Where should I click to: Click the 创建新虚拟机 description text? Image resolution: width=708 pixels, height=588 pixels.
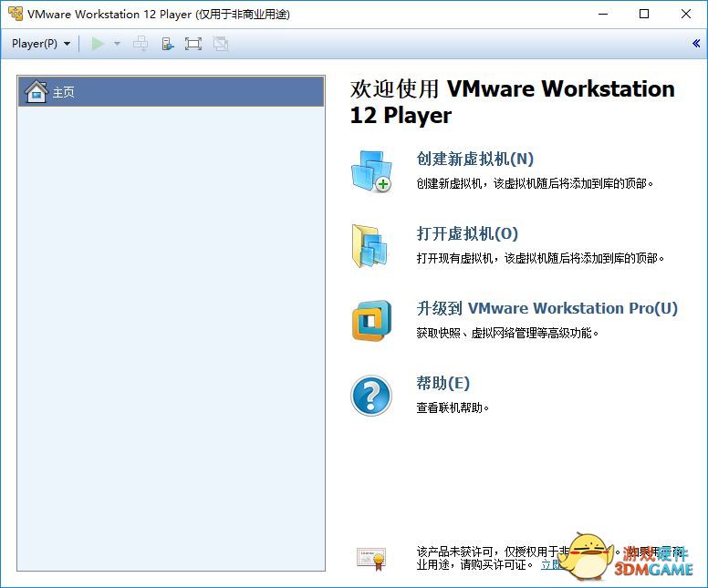pyautogui.click(x=535, y=183)
